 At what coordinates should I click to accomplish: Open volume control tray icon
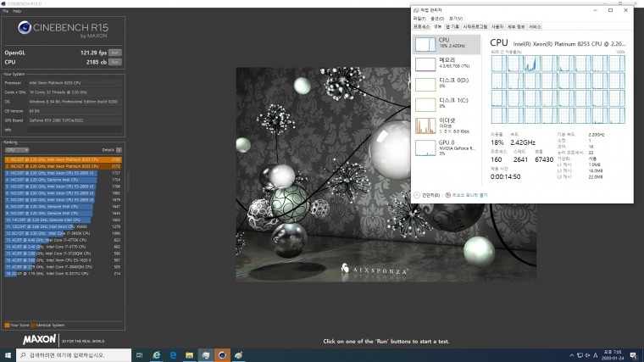click(x=587, y=355)
